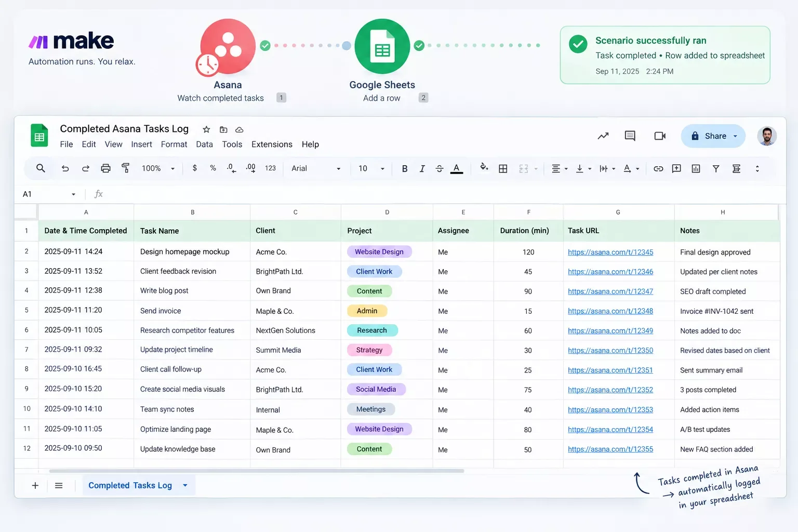The height and width of the screenshot is (532, 798).
Task: Select column header F
Action: tap(528, 212)
